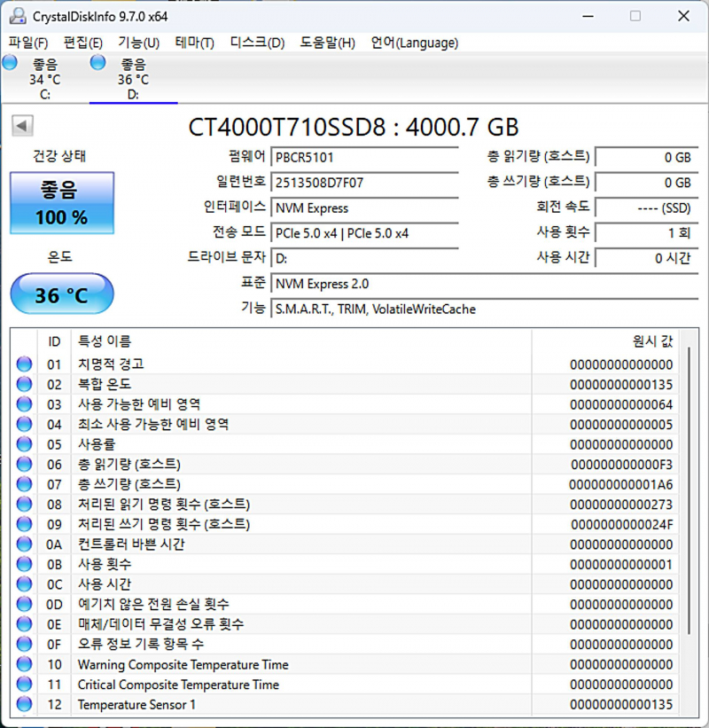Image resolution: width=709 pixels, height=728 pixels.
Task: Click status circle for 03 사용 가능한 예비 영역
Action: [x=24, y=404]
